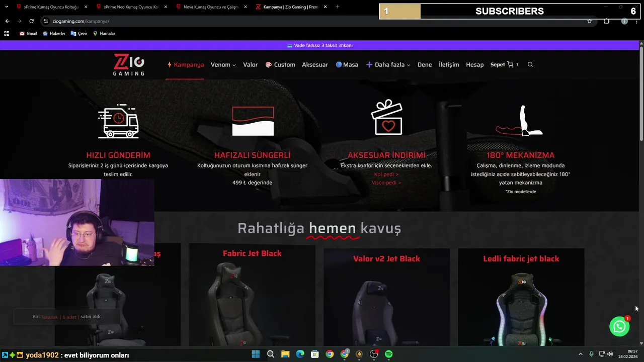Go back with the browser back arrow
The image size is (644, 362).
click(x=7, y=21)
